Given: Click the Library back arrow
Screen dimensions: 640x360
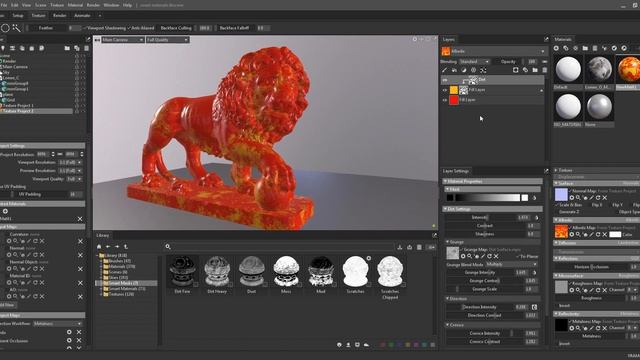Looking at the screenshot, I should [x=108, y=247].
